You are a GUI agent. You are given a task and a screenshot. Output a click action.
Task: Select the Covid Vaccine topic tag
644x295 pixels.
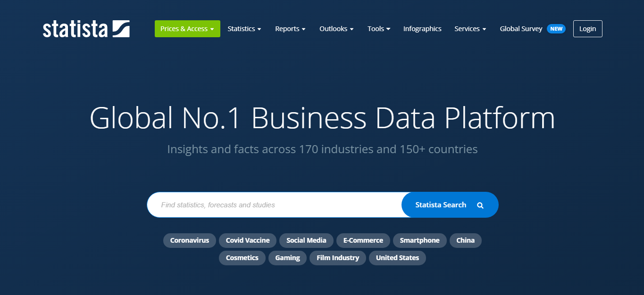248,240
